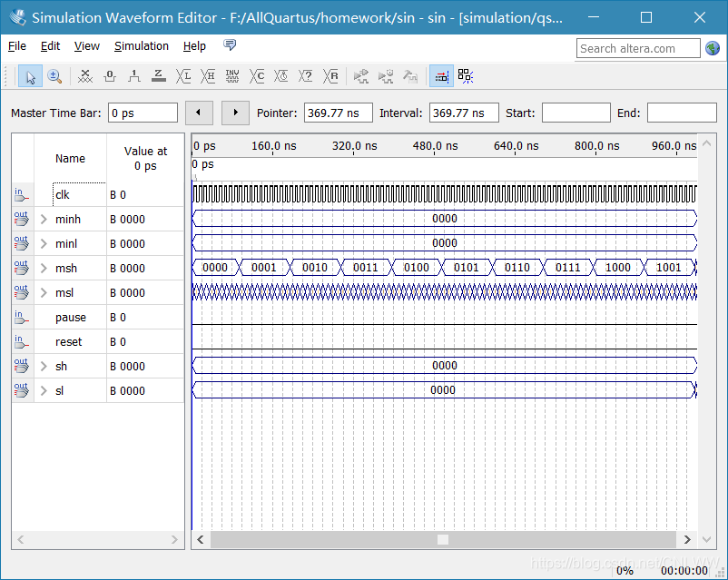728x580 pixels.
Task: Open the Simulation menu
Action: click(141, 46)
